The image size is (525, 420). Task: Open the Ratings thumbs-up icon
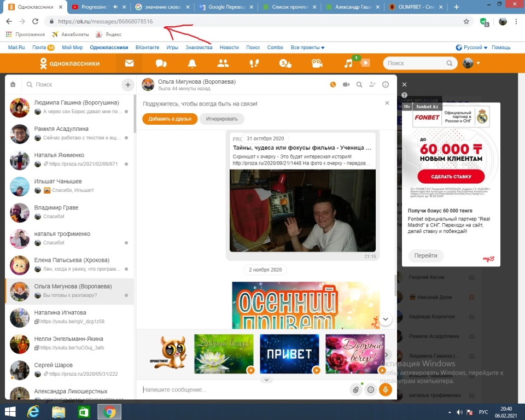click(285, 63)
